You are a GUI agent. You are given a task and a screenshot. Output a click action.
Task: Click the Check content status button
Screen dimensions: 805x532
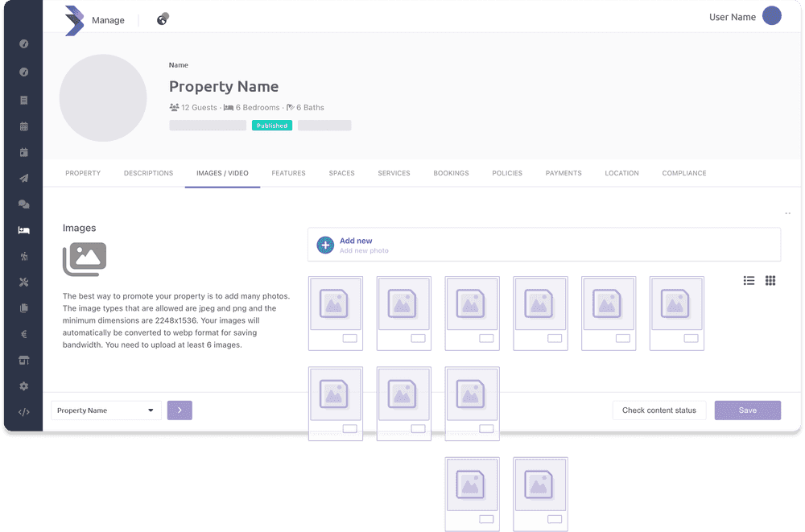(659, 410)
